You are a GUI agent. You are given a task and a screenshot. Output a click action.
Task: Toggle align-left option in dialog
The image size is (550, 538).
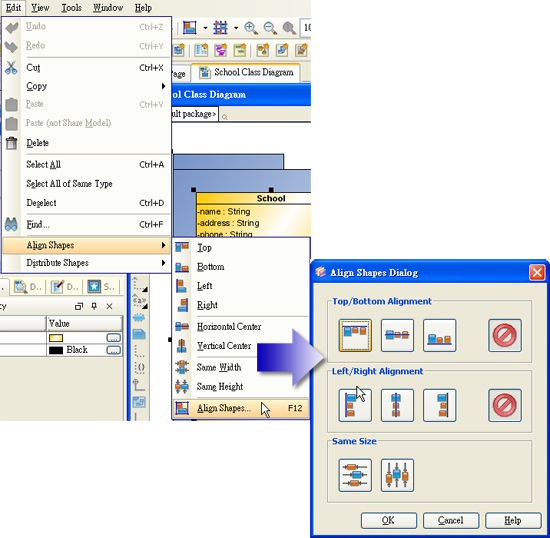355,405
